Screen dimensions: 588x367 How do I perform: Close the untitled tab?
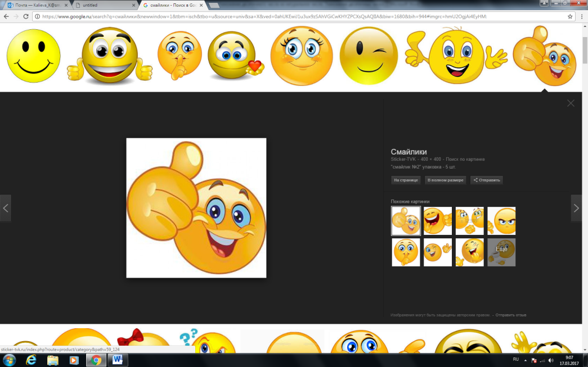[x=133, y=5]
